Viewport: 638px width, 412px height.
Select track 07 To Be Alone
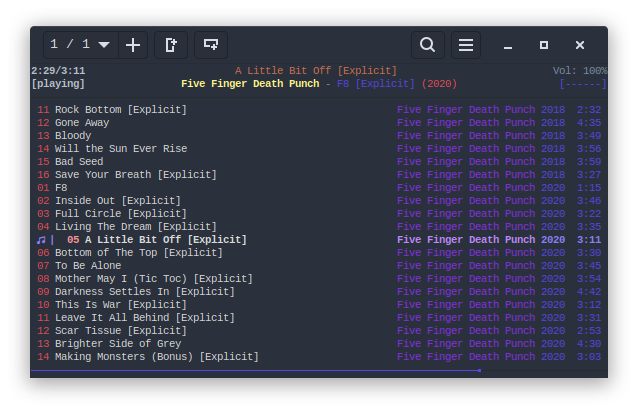(319, 266)
